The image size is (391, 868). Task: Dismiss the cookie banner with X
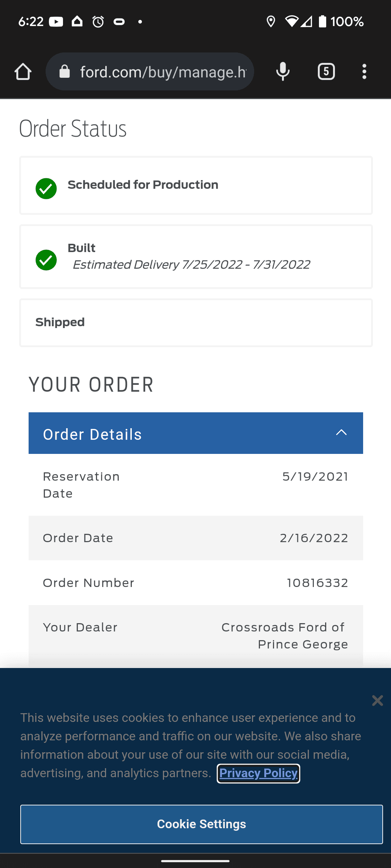(x=377, y=701)
